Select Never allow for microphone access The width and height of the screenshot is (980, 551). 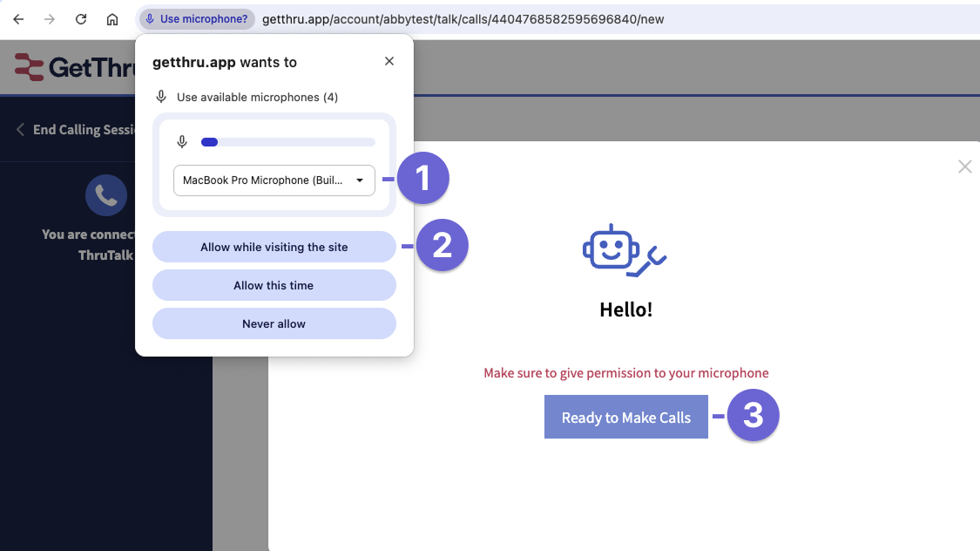click(274, 323)
